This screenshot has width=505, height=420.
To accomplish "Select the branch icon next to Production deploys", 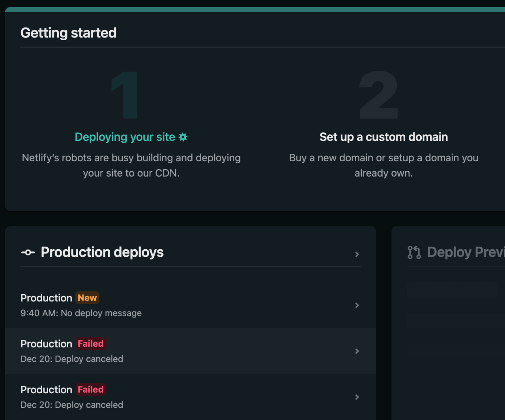I will coord(28,252).
